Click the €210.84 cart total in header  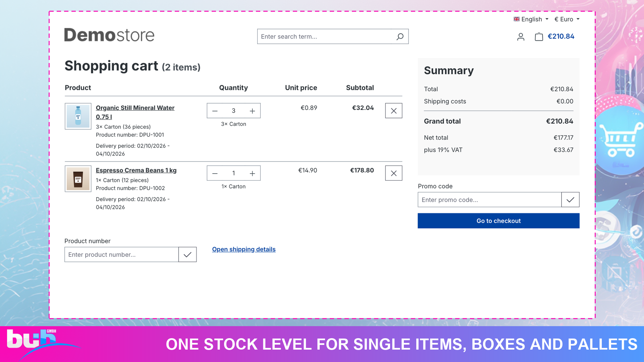click(x=561, y=36)
